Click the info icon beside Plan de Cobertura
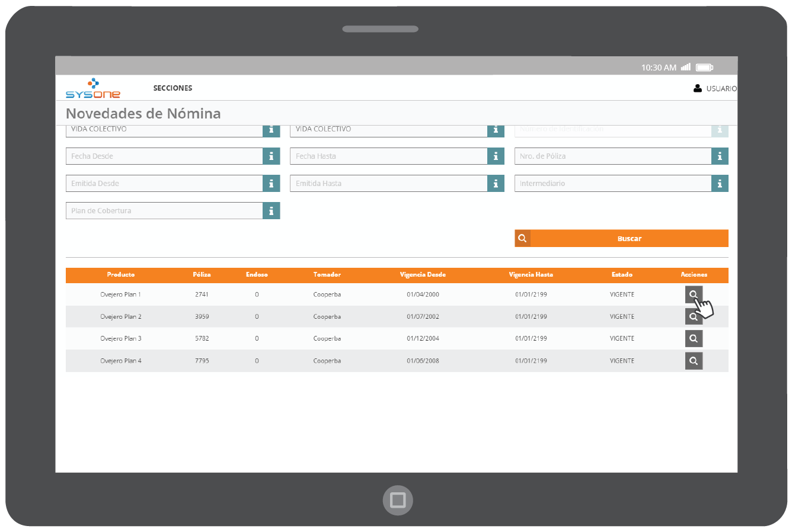The height and width of the screenshot is (532, 789). coord(271,211)
